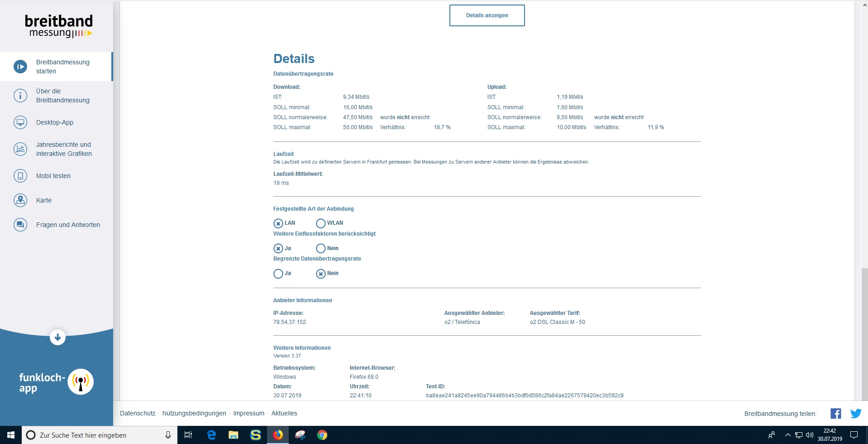Open the Nutzungsbedingungen link
This screenshot has height=444, width=868.
pos(194,413)
